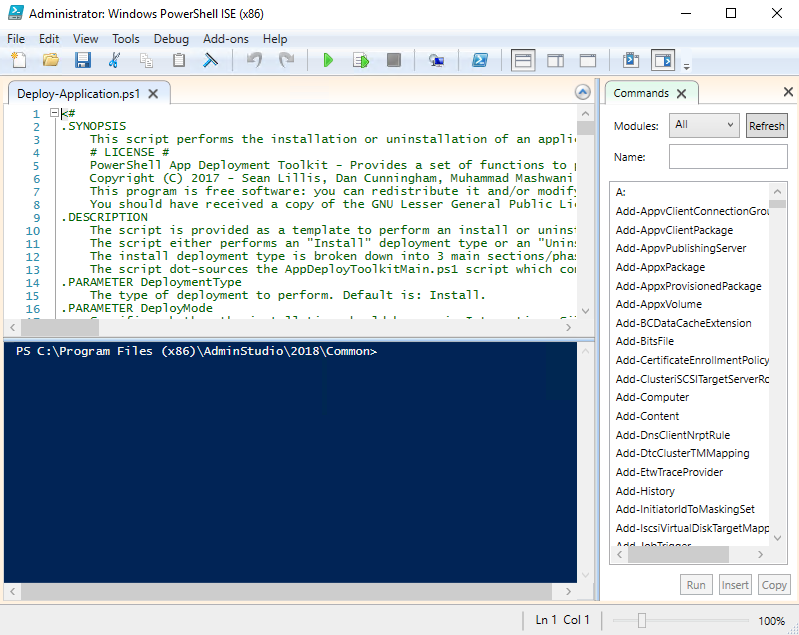This screenshot has width=799, height=635.
Task: Open the Debug menu
Action: pos(171,39)
